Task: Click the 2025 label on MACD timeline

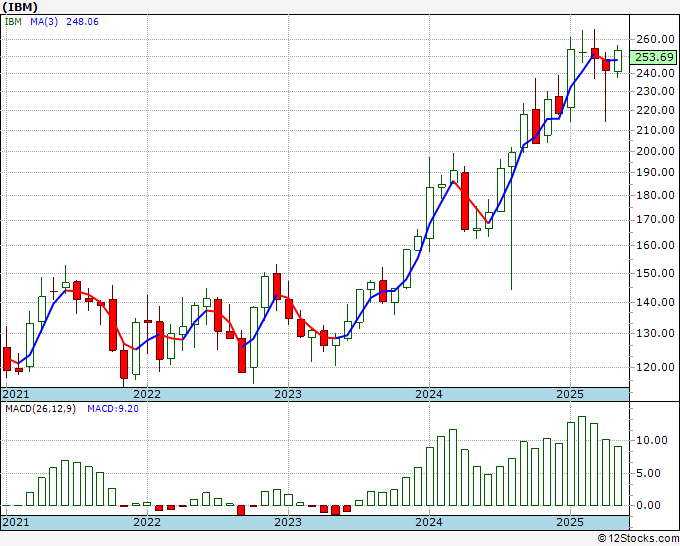Action: 570,522
